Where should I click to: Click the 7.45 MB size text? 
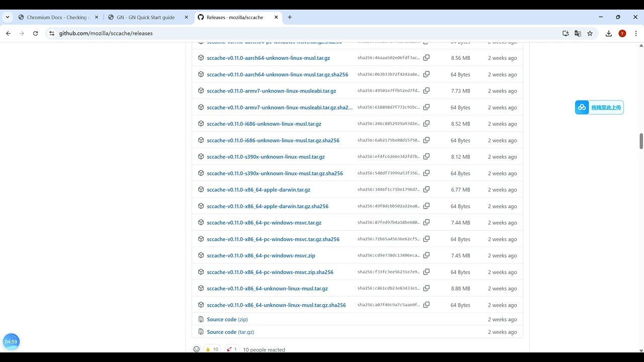460,255
